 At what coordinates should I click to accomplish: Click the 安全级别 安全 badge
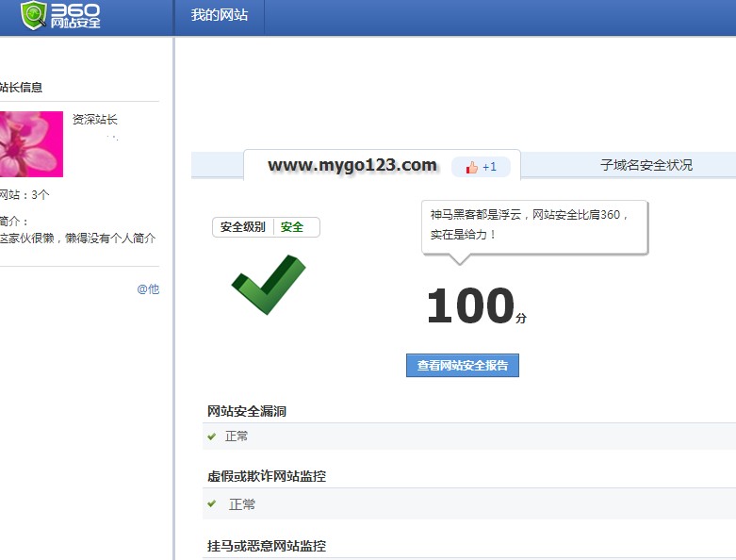pos(266,227)
